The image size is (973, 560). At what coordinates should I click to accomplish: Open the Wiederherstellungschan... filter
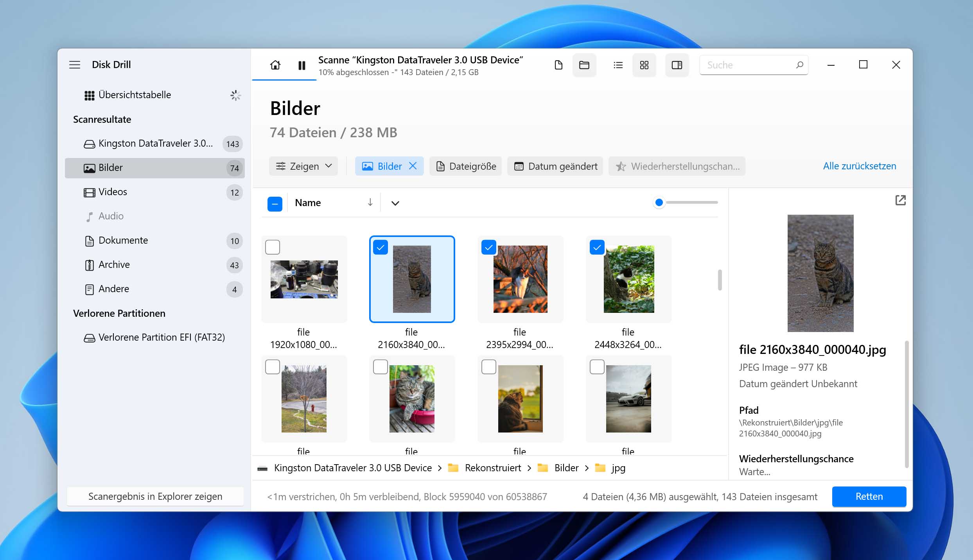[x=677, y=166]
